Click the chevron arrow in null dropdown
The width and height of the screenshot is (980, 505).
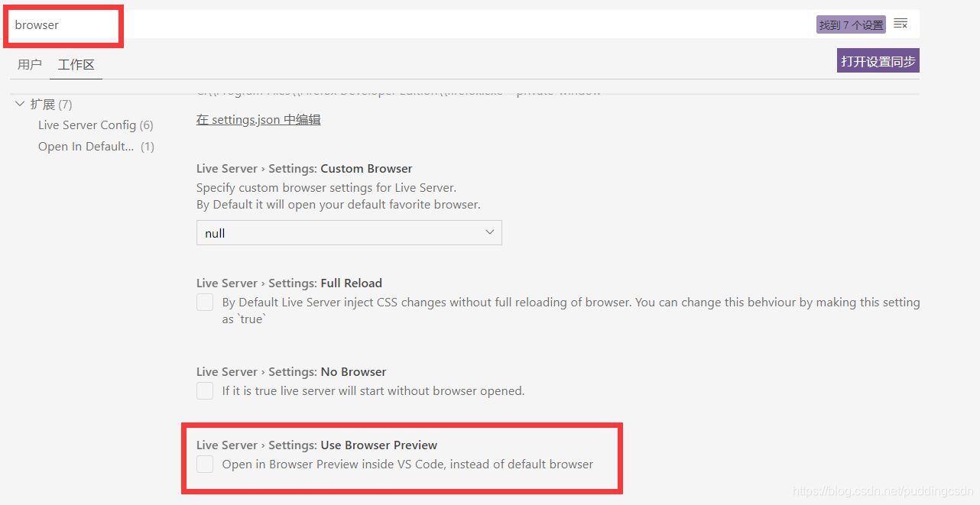click(x=490, y=232)
